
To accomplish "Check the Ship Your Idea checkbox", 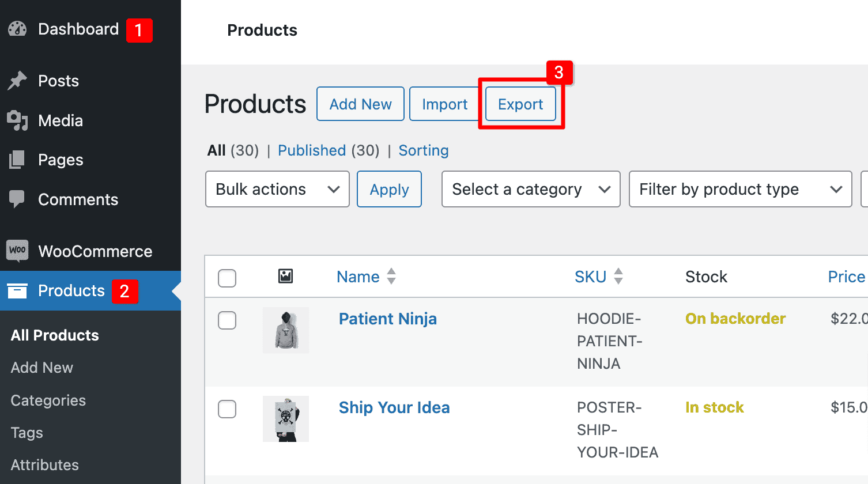I will 227,409.
